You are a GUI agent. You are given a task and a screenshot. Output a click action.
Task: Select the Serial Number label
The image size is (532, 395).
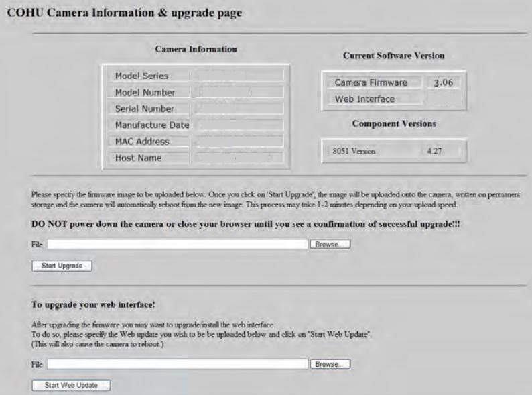(x=144, y=109)
